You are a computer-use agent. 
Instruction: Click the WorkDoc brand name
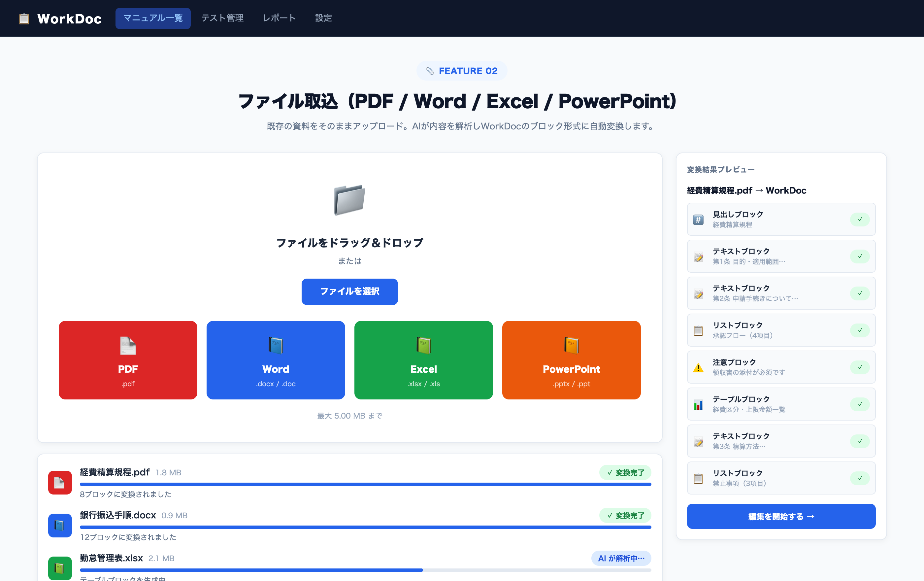point(69,19)
